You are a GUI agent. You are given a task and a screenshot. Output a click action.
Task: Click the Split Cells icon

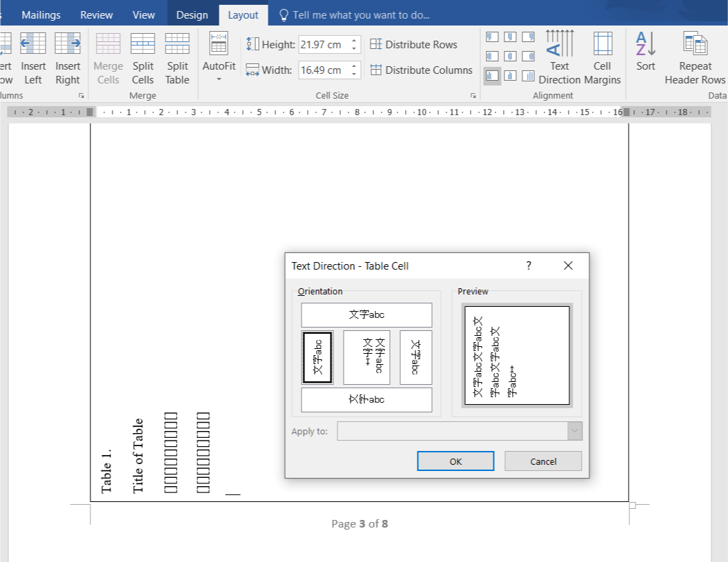[x=143, y=43]
